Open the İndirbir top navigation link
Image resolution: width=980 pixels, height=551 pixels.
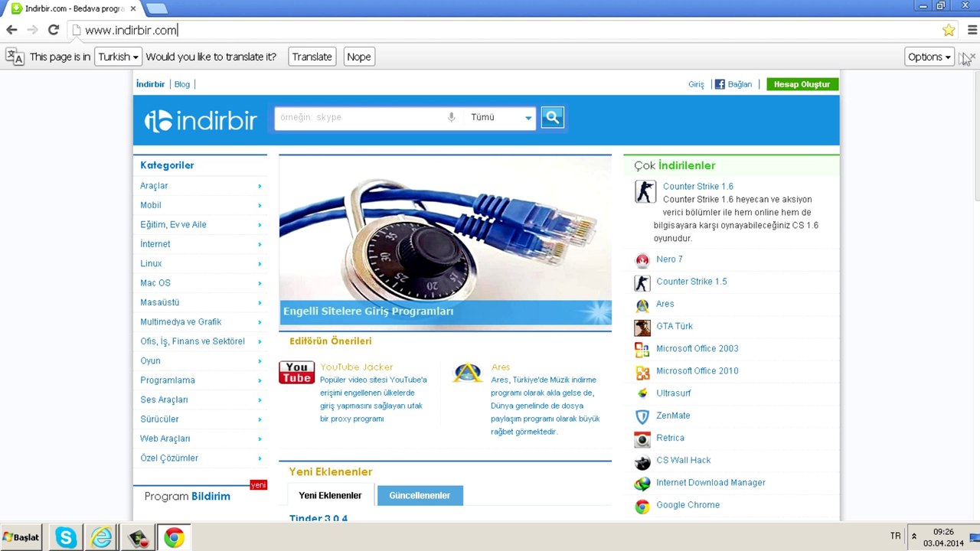[x=150, y=84]
